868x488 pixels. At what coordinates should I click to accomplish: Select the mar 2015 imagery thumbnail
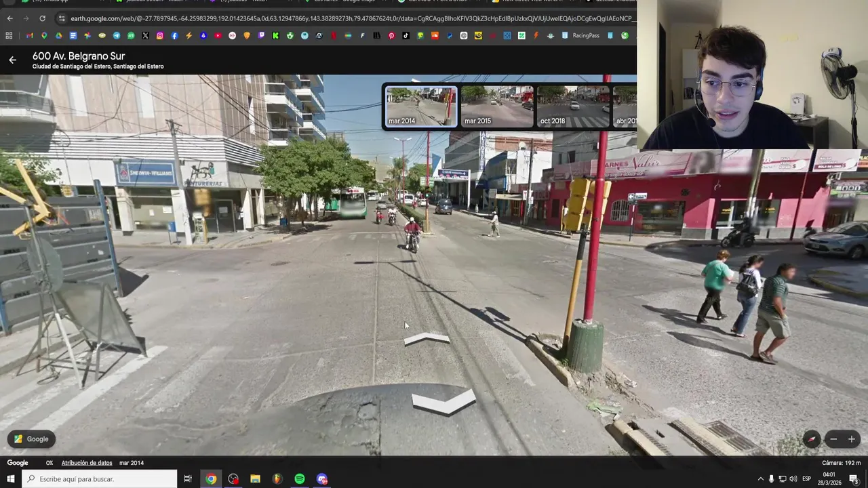(497, 106)
